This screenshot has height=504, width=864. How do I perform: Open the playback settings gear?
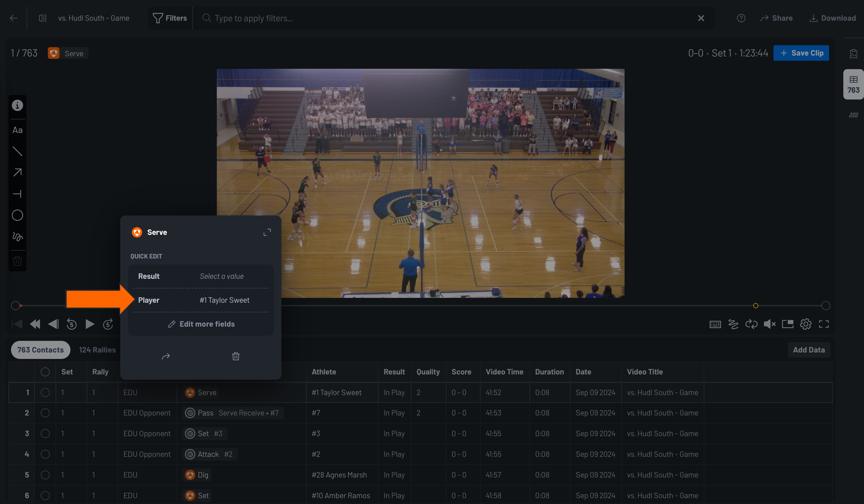pyautogui.click(x=806, y=324)
